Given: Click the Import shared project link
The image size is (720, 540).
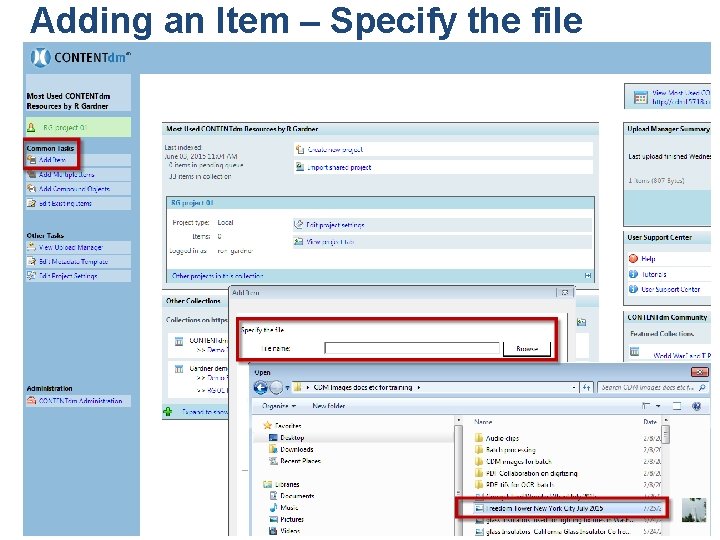Looking at the screenshot, I should pos(339,167).
